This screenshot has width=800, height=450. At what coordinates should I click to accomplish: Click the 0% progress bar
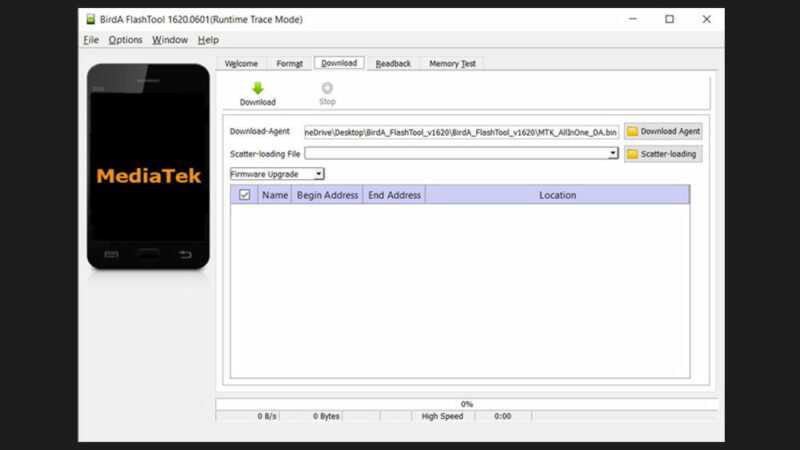(x=466, y=404)
